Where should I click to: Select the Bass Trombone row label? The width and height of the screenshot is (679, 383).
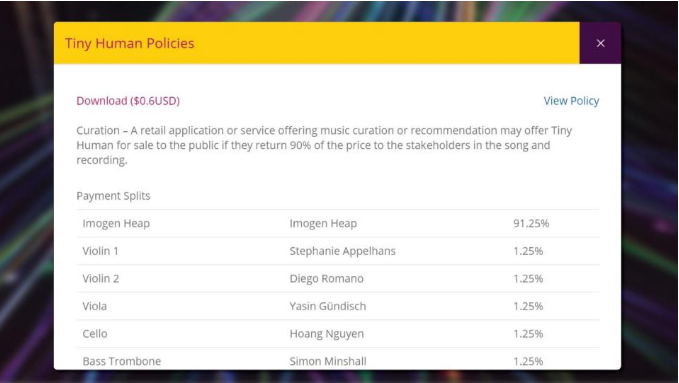[x=122, y=361]
